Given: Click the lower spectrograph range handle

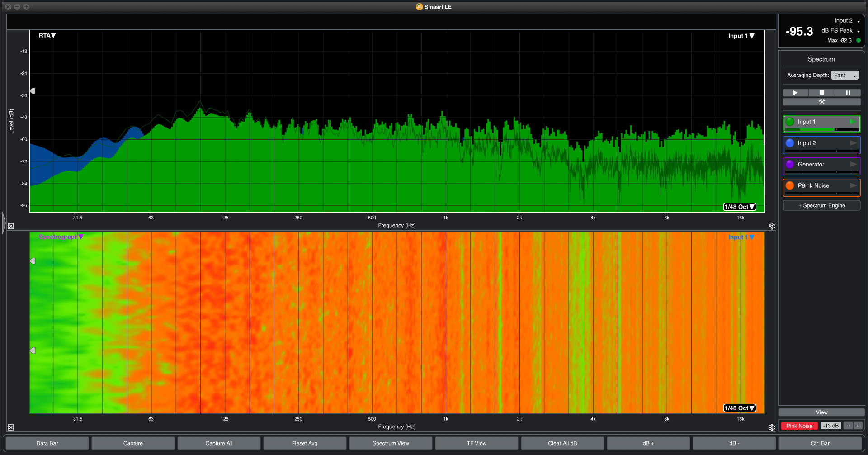Looking at the screenshot, I should [33, 351].
